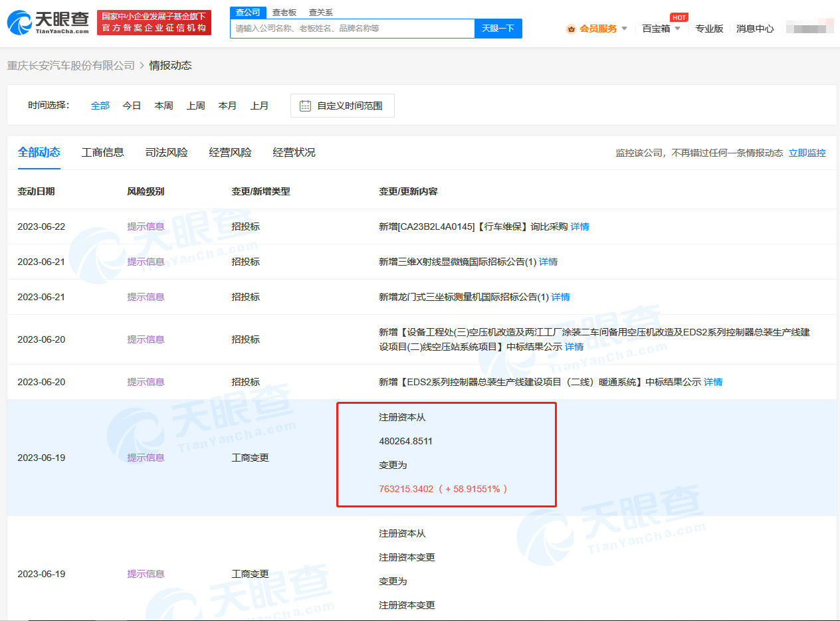Click the blurred user avatar in header
The width and height of the screenshot is (840, 621).
pyautogui.click(x=809, y=27)
